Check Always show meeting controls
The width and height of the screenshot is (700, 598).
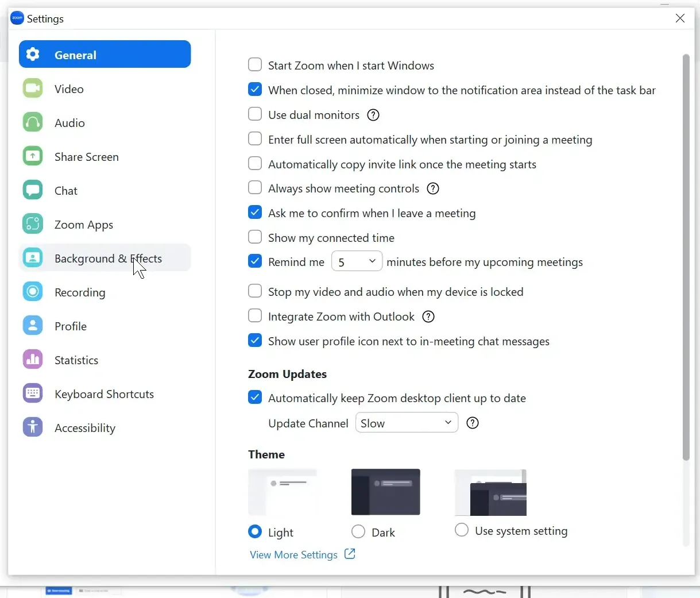click(x=255, y=187)
